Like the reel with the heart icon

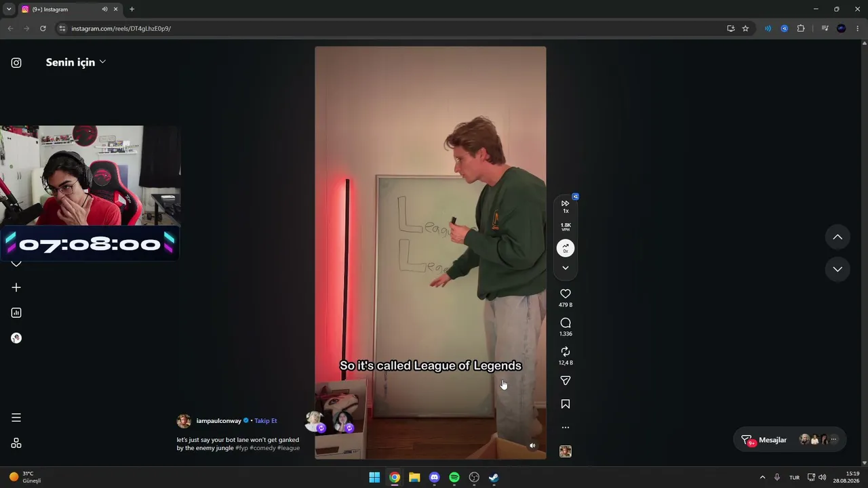pos(566,293)
